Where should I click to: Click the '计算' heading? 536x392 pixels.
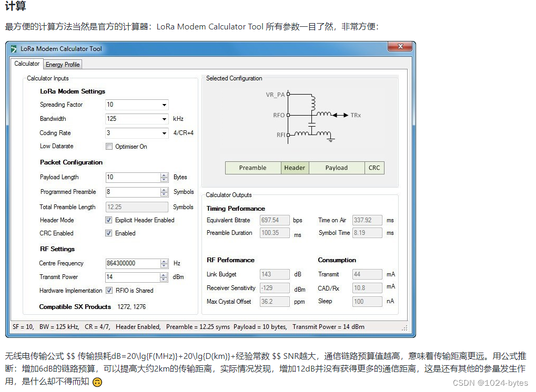(x=15, y=6)
